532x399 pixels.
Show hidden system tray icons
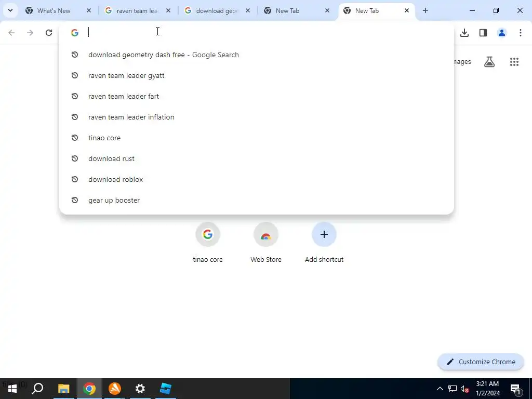point(440,389)
